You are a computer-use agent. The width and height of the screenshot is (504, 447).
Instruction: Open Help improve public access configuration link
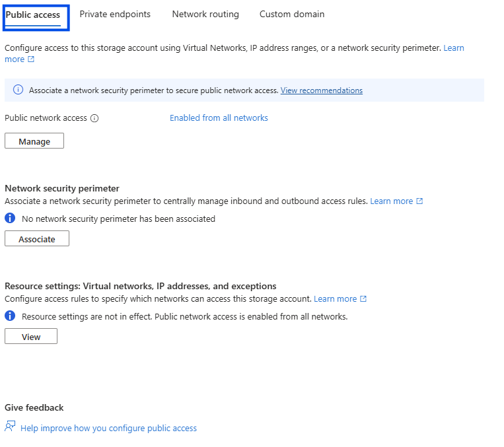(108, 429)
